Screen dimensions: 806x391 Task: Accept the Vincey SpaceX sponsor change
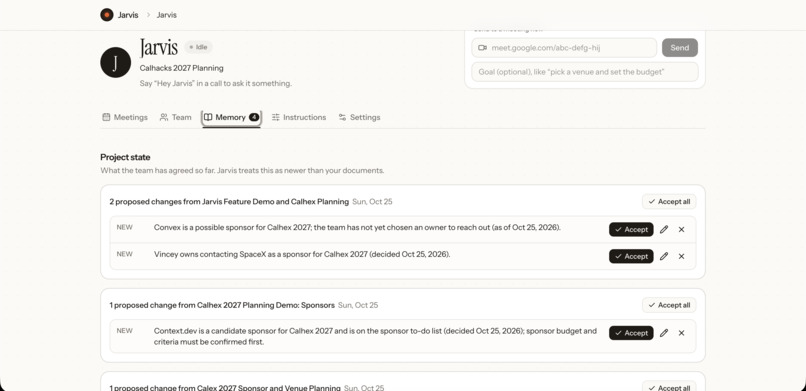point(631,256)
